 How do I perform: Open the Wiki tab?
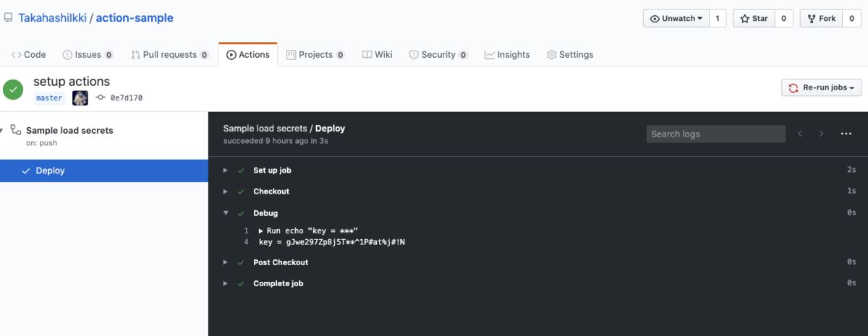[378, 54]
